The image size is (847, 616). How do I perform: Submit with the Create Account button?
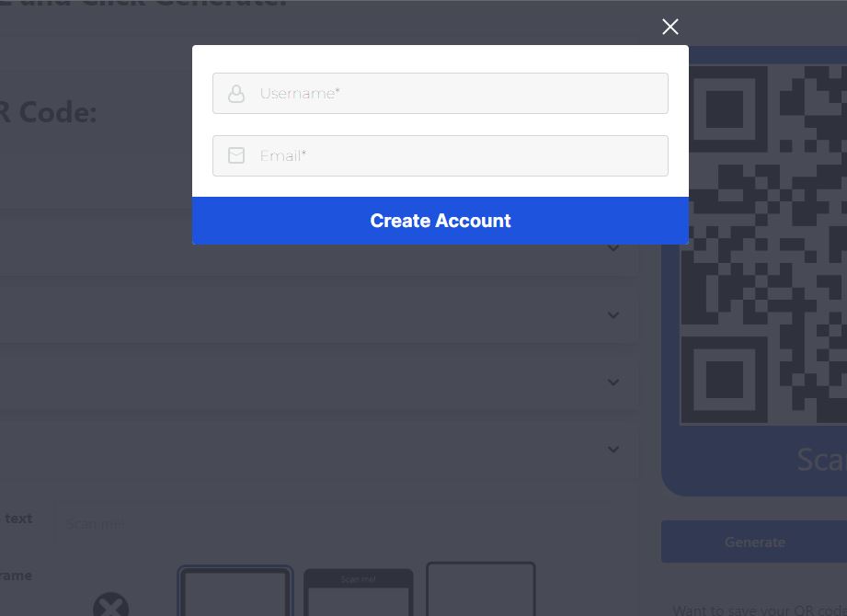[x=441, y=221]
